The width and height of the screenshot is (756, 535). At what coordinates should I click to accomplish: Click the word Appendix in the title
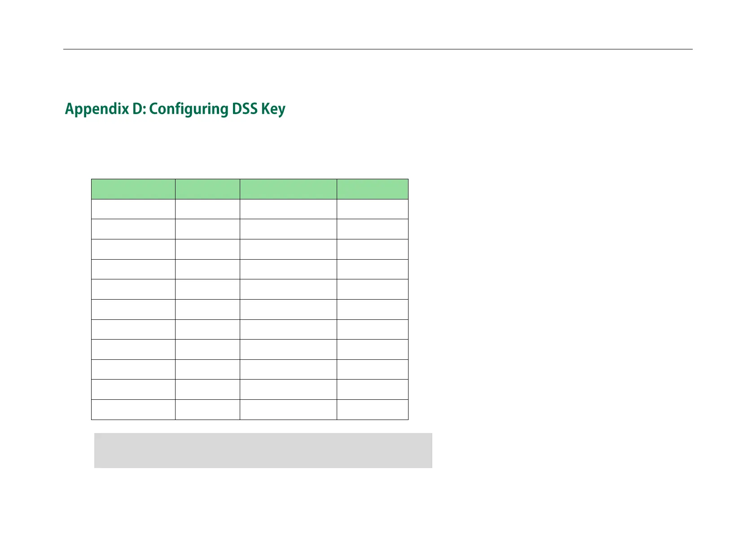click(97, 110)
